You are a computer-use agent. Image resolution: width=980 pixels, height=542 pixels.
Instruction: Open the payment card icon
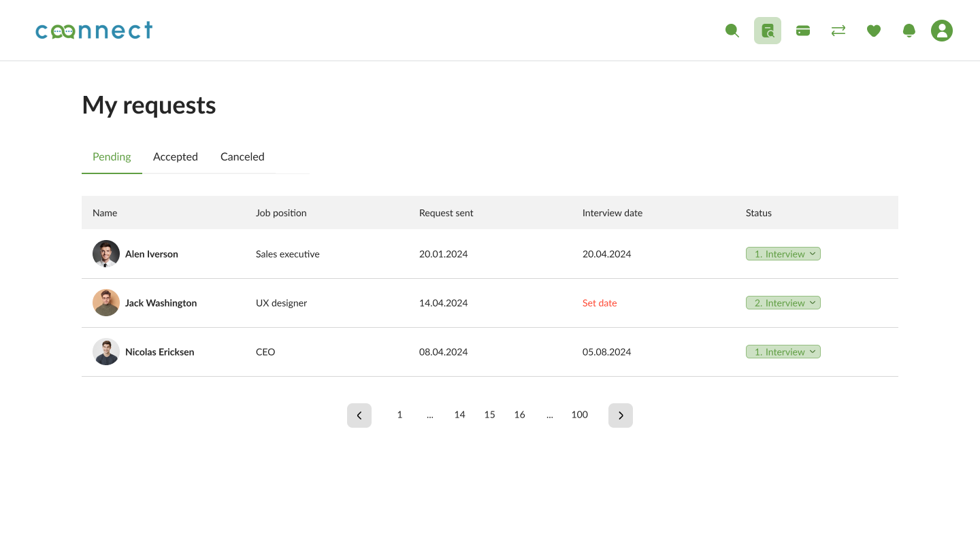click(803, 31)
